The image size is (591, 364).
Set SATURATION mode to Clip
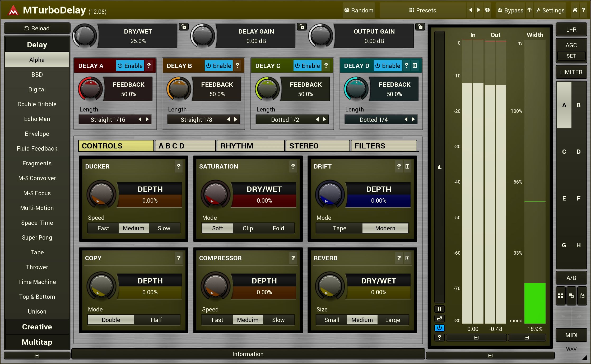(248, 228)
